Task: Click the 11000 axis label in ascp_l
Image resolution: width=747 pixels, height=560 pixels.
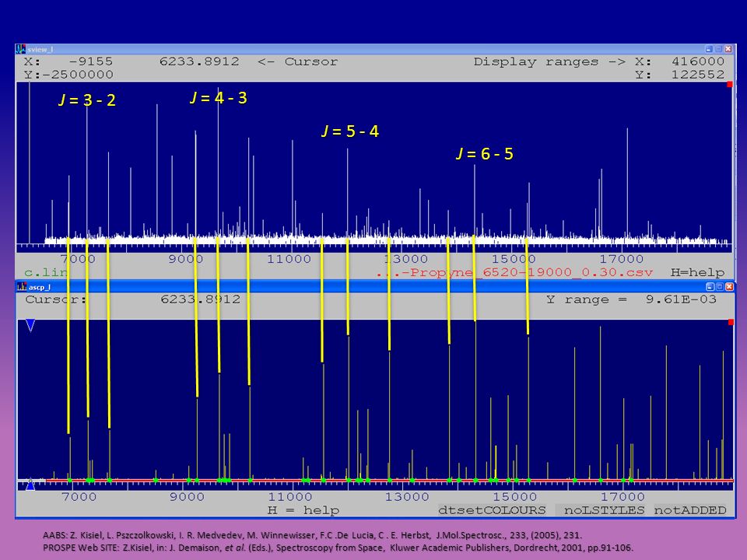Action: coord(290,497)
